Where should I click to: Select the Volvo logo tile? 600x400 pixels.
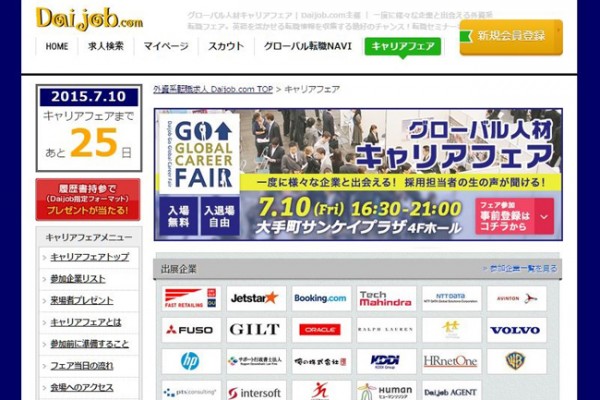517,330
